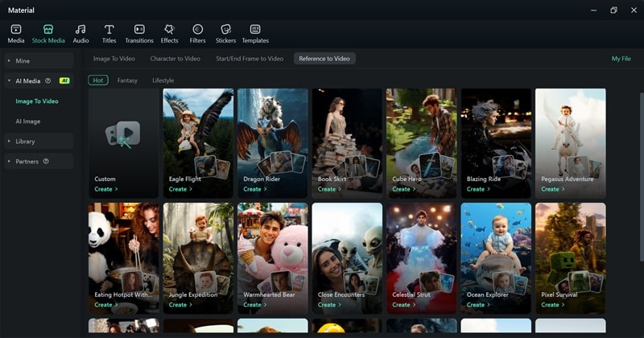The height and width of the screenshot is (338, 644).
Task: Click the Ocean Explorer reference photos icon
Action: pos(510,283)
